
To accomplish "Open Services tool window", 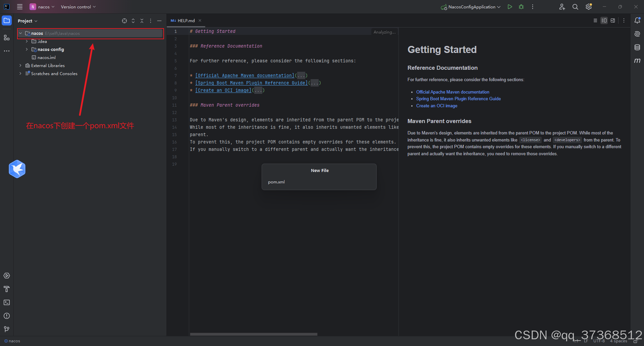I will (7, 276).
